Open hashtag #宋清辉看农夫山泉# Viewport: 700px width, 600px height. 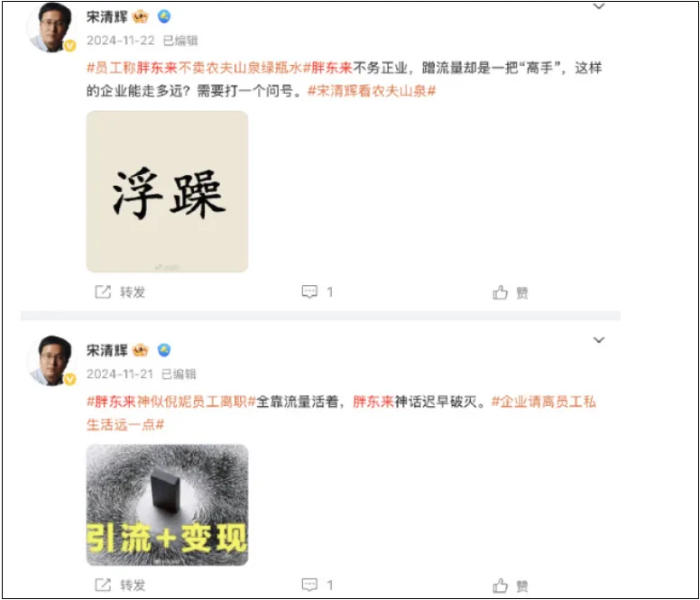pyautogui.click(x=372, y=91)
